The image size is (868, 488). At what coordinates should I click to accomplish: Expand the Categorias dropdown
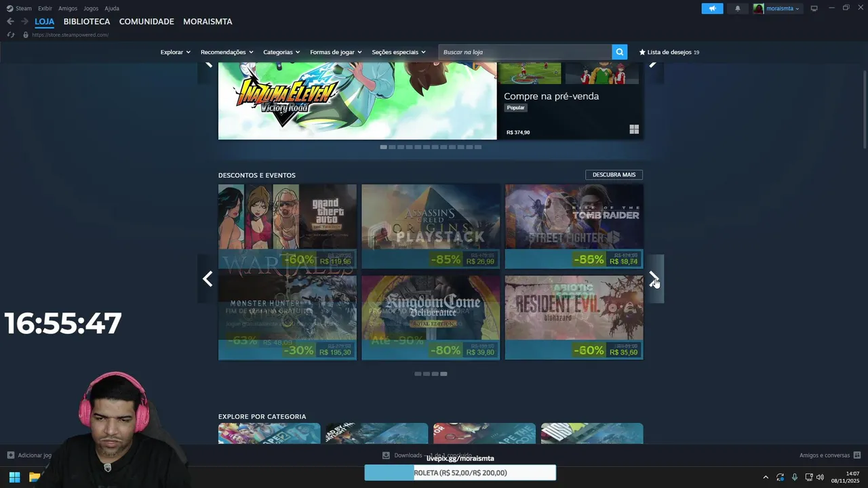[281, 52]
